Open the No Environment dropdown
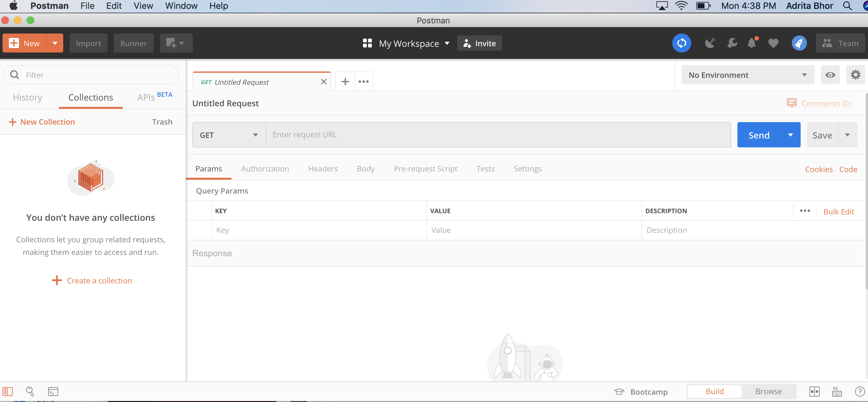Viewport: 868px width, 402px height. point(748,74)
